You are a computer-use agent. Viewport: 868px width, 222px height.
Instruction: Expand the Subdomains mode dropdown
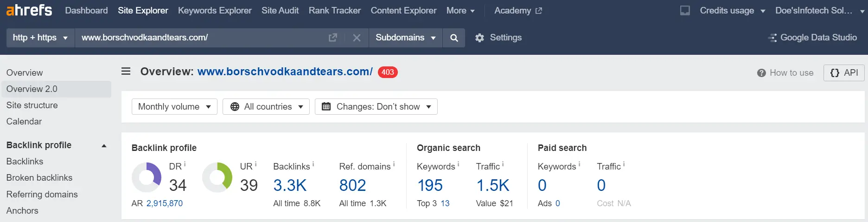pos(406,38)
